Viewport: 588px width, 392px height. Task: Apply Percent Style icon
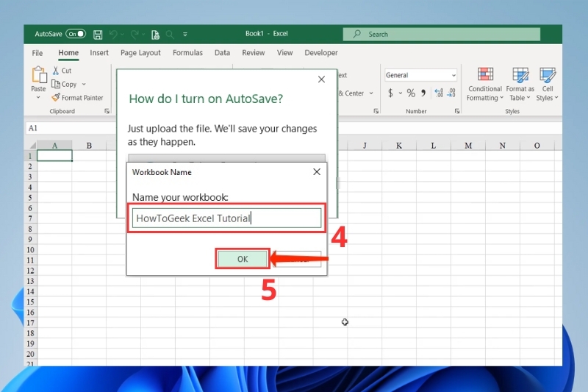click(411, 93)
